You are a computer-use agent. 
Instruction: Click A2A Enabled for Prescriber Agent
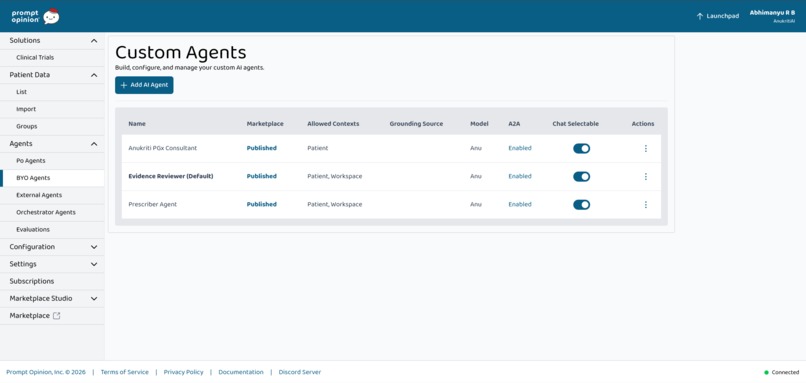[x=520, y=204]
